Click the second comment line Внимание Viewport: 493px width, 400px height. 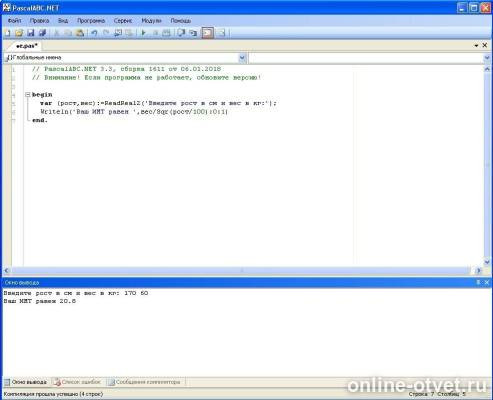coord(146,78)
